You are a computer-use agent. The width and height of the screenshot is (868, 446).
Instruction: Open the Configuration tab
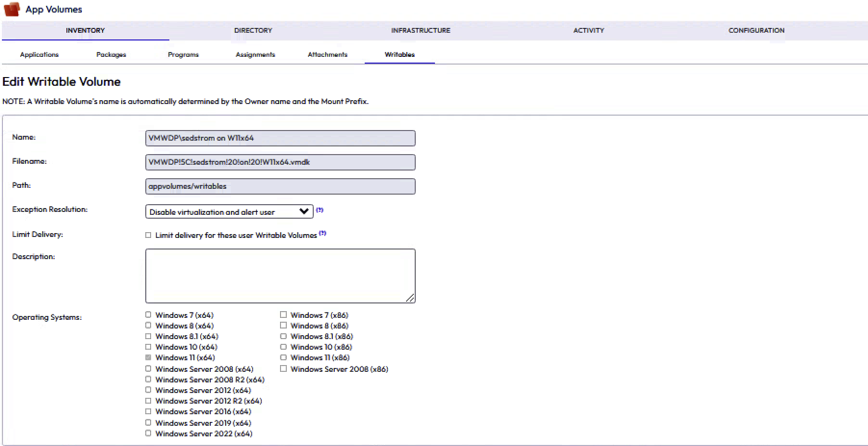756,30
